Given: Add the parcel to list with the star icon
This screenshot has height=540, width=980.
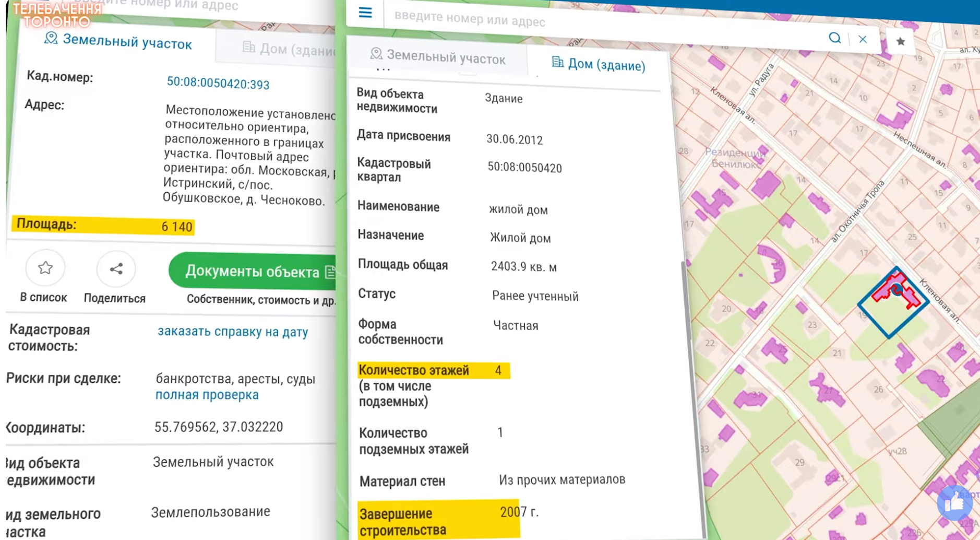Looking at the screenshot, I should [x=45, y=268].
